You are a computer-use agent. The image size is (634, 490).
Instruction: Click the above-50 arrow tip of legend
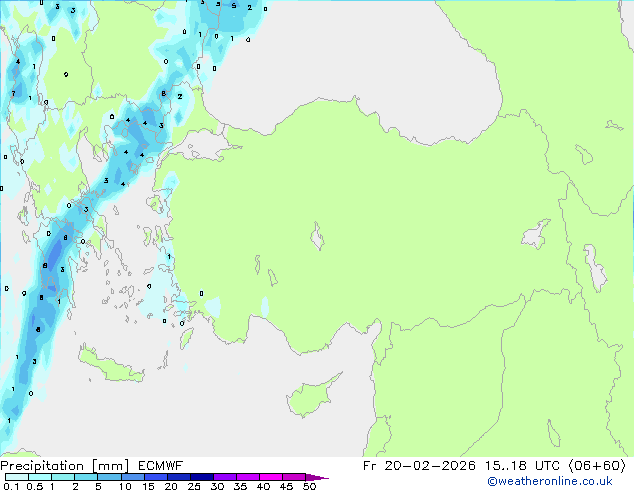click(317, 477)
